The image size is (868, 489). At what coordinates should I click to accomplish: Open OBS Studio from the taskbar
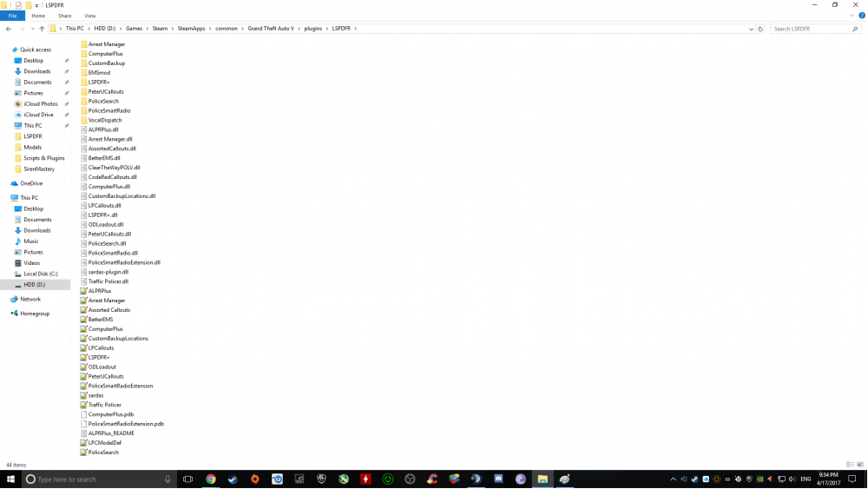pyautogui.click(x=410, y=479)
